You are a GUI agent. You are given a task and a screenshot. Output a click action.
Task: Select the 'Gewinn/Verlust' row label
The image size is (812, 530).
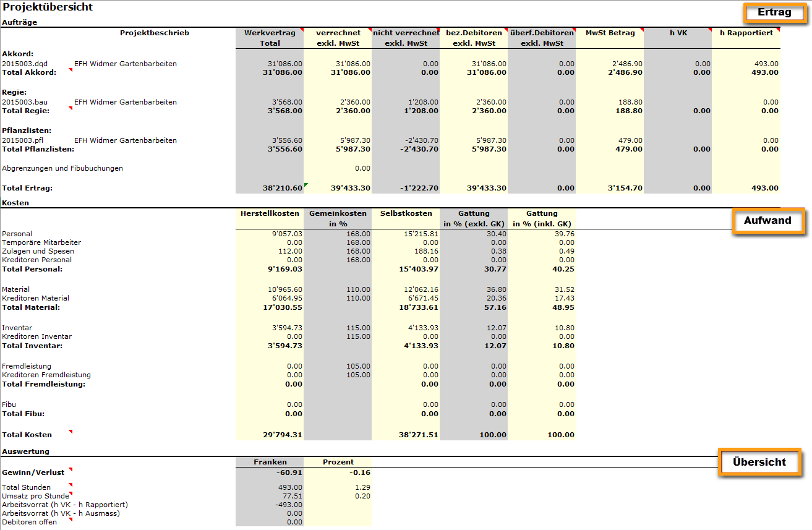click(33, 472)
